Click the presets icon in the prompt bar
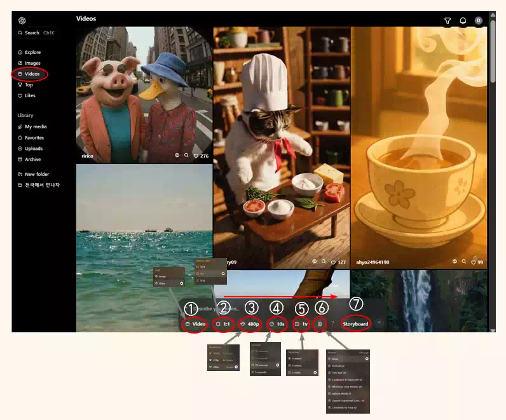The width and height of the screenshot is (506, 420). coord(320,323)
